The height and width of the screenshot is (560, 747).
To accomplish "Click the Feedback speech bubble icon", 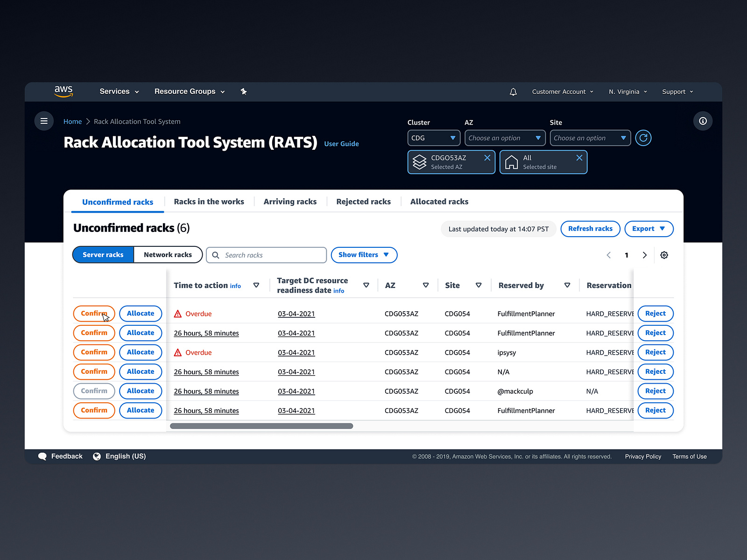I will 42,456.
